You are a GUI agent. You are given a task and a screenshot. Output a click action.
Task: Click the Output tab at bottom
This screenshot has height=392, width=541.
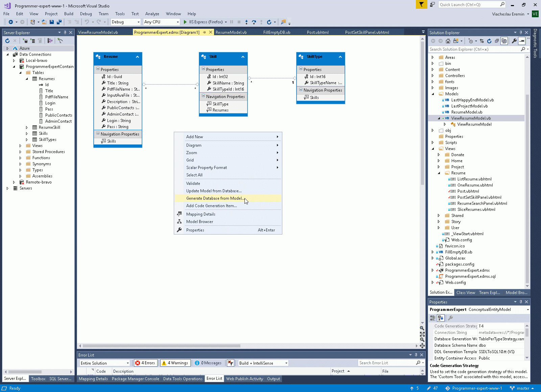pos(274,379)
